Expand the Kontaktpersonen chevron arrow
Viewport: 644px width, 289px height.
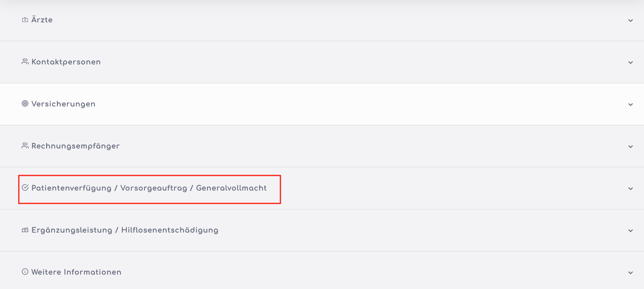[630, 63]
